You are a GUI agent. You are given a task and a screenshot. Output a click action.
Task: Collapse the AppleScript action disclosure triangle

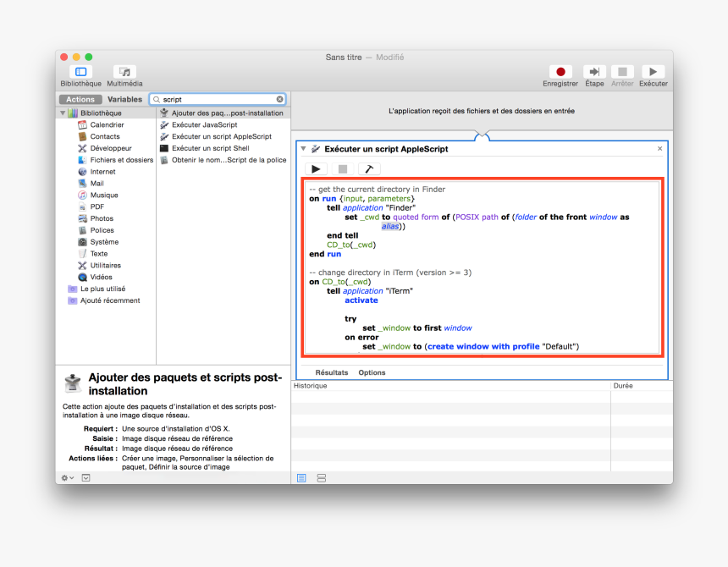303,148
